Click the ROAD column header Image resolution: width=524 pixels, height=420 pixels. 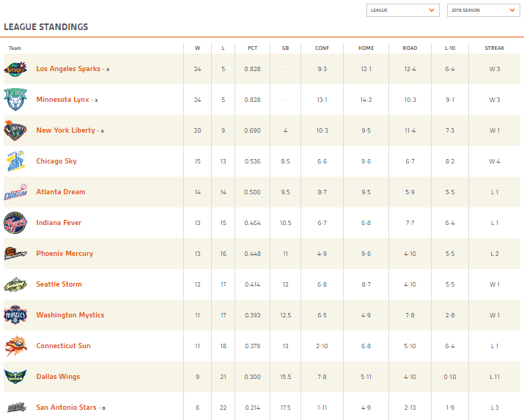(410, 48)
